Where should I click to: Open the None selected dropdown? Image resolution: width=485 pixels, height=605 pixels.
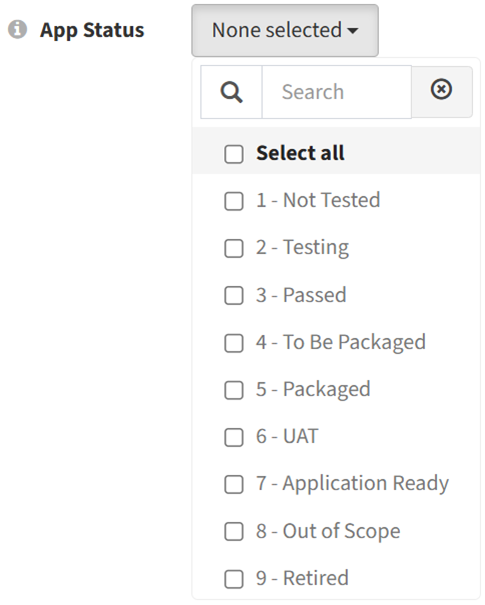pyautogui.click(x=285, y=30)
